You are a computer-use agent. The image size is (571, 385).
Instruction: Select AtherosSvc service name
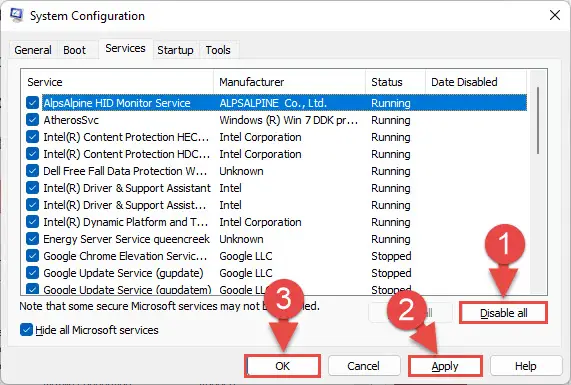[71, 120]
